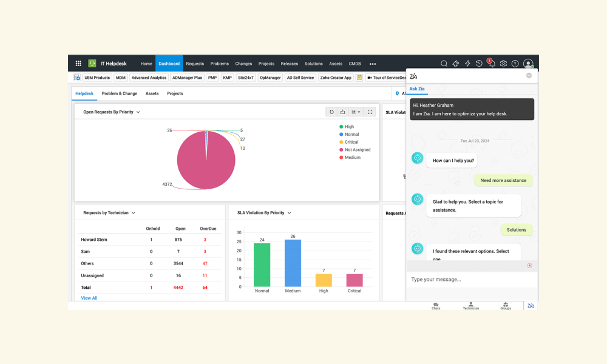The height and width of the screenshot is (364, 607).
Task: Open Requests in top navigation
Action: click(x=195, y=64)
